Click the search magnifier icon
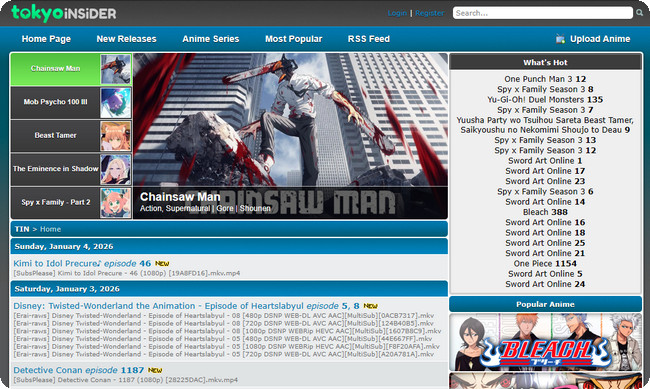The image size is (650, 389). [640, 13]
